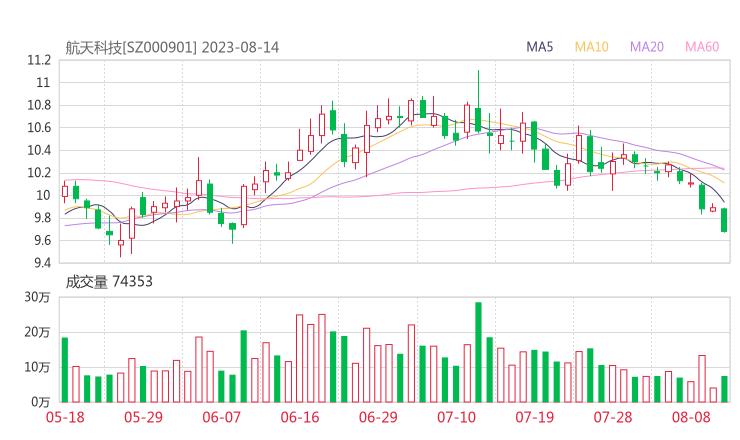The image size is (740, 440).
Task: Click the 10.6 price axis label
Action: [39, 128]
